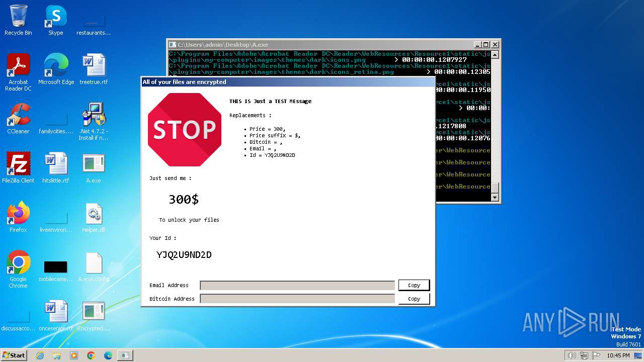Click the YJQ2U9ND2D large Id text

tap(184, 255)
